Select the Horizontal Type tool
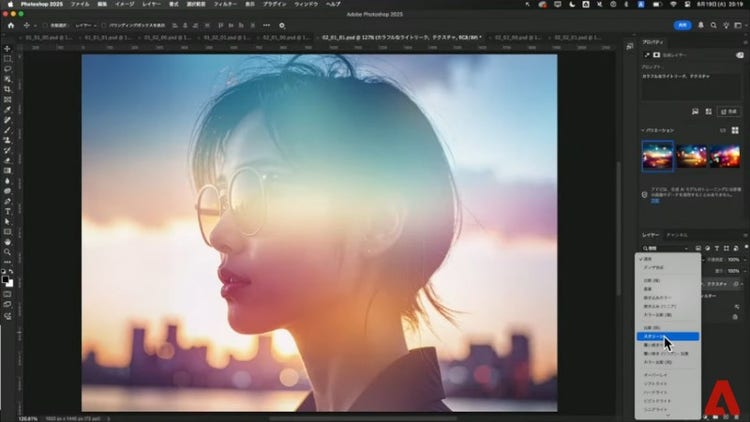The height and width of the screenshot is (422, 750). point(7,211)
